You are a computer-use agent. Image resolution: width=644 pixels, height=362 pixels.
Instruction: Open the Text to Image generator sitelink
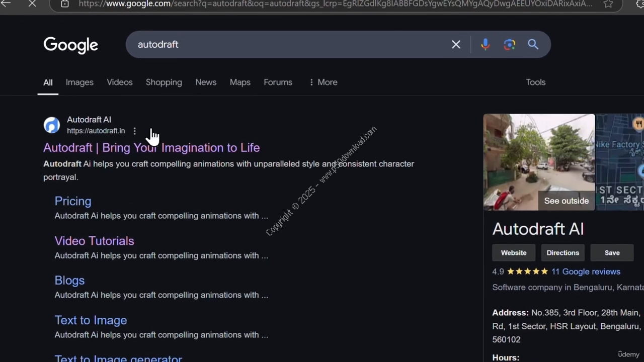point(118,357)
